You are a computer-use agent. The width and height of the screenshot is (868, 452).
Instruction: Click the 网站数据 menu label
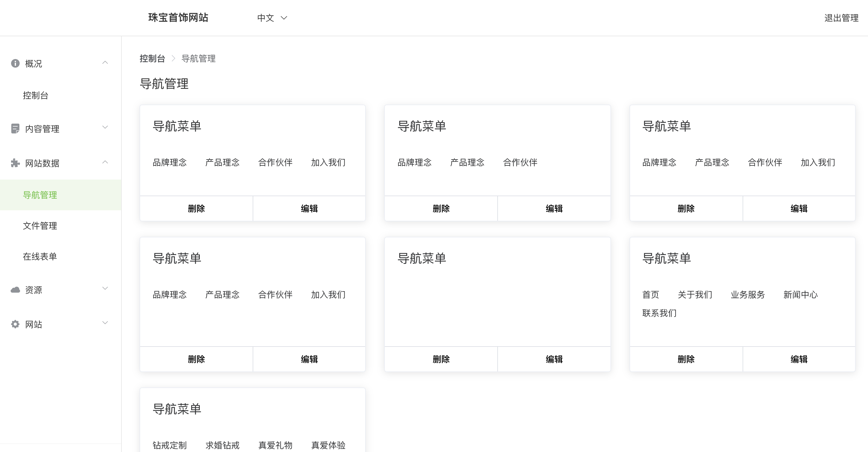click(x=42, y=163)
